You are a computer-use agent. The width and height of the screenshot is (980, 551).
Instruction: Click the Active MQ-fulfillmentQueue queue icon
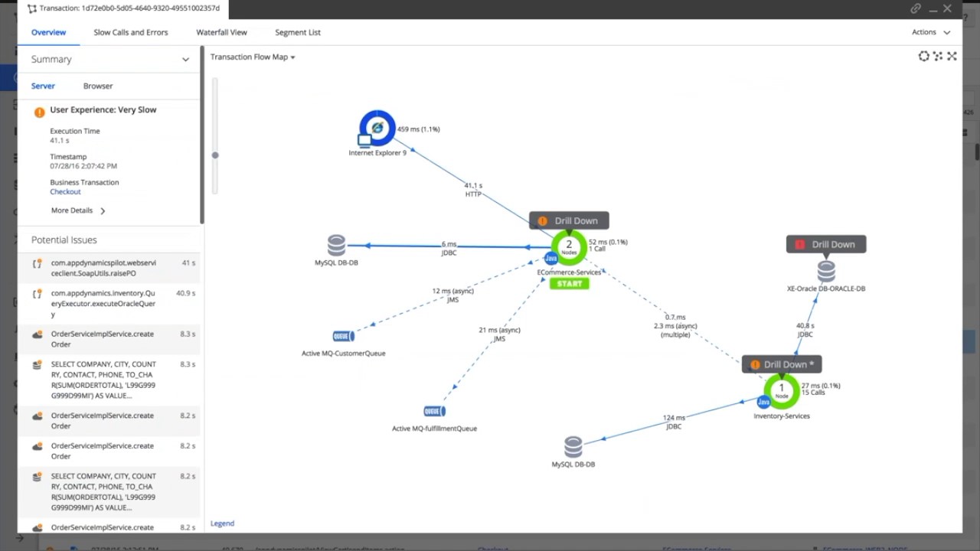pos(434,412)
